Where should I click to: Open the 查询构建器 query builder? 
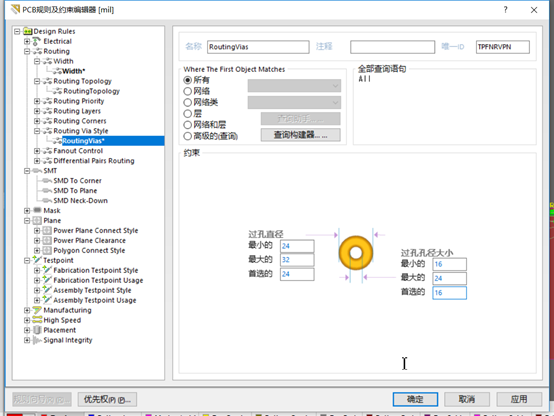(301, 135)
